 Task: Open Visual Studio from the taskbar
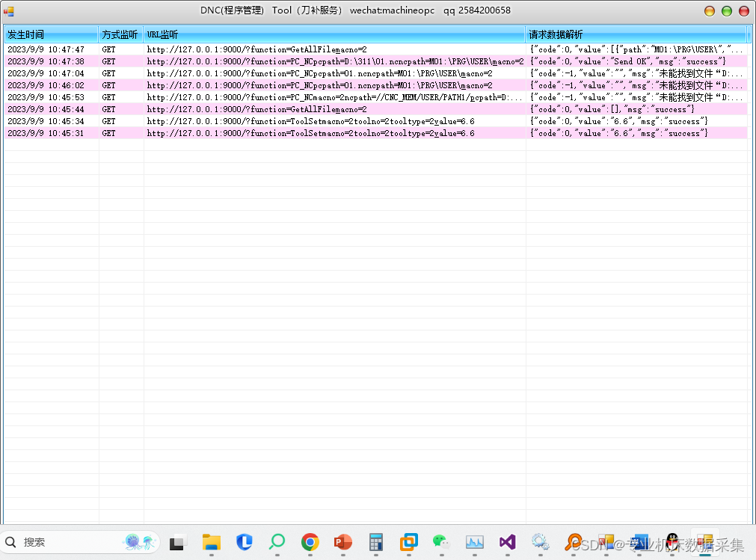pos(507,542)
